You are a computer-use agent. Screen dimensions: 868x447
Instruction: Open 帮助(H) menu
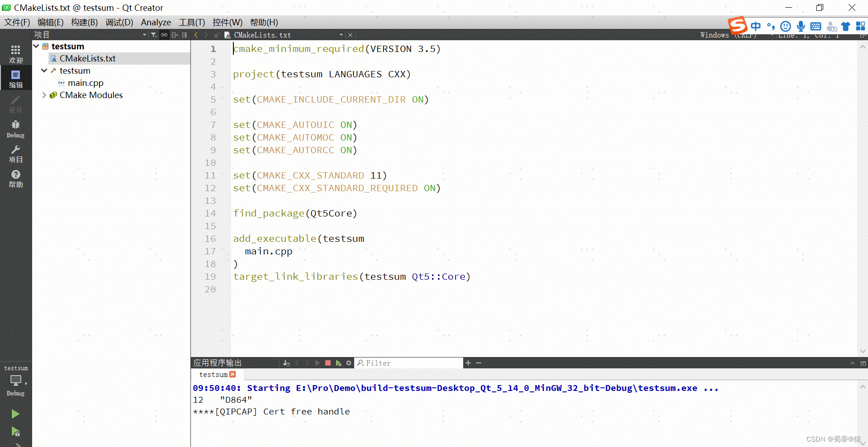tap(264, 22)
